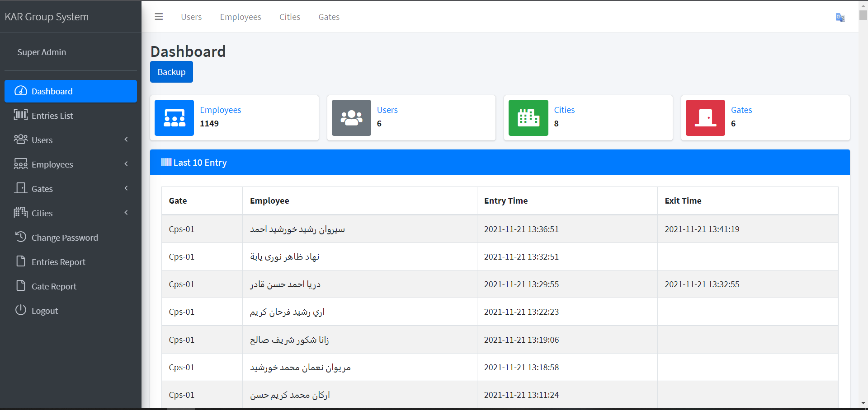Open the Change Password page
The height and width of the screenshot is (410, 868).
pos(65,237)
